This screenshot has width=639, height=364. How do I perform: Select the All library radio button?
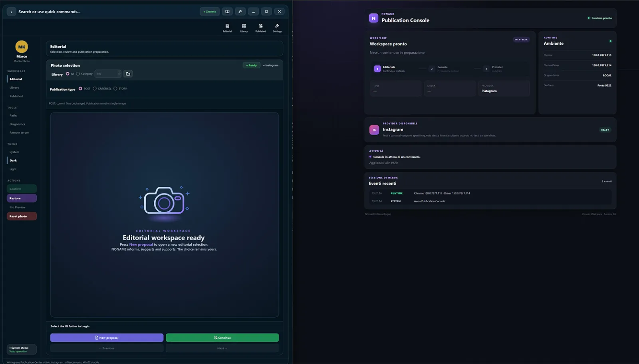(x=67, y=74)
